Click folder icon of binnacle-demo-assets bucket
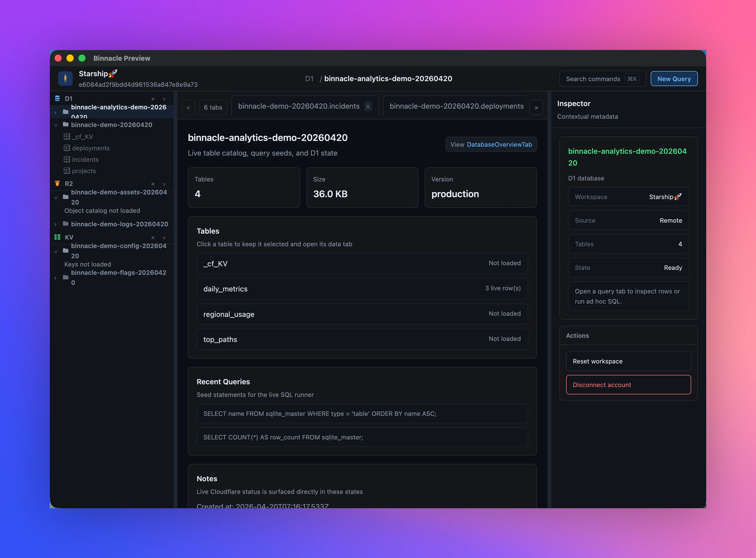 (x=66, y=197)
